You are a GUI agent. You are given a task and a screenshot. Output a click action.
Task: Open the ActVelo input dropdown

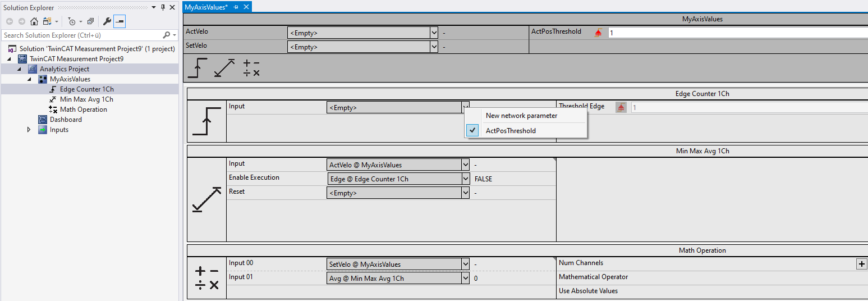coord(434,33)
